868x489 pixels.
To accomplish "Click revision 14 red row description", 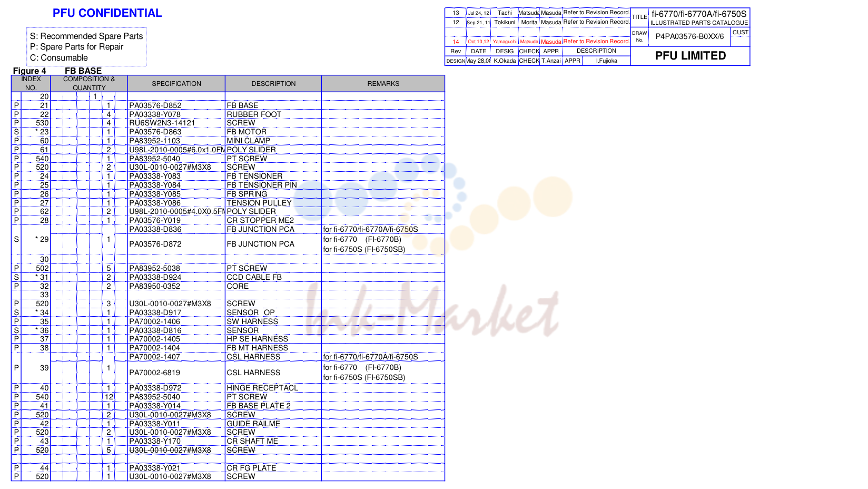I will (x=596, y=41).
